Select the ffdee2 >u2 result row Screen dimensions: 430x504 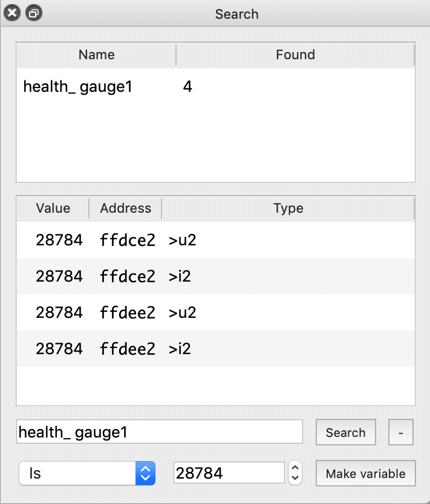point(215,312)
